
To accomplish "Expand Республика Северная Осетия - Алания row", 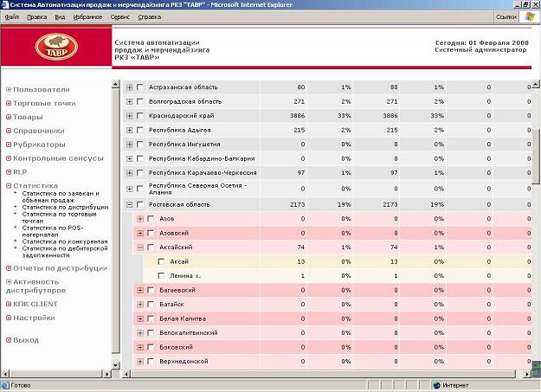I will click(x=129, y=189).
